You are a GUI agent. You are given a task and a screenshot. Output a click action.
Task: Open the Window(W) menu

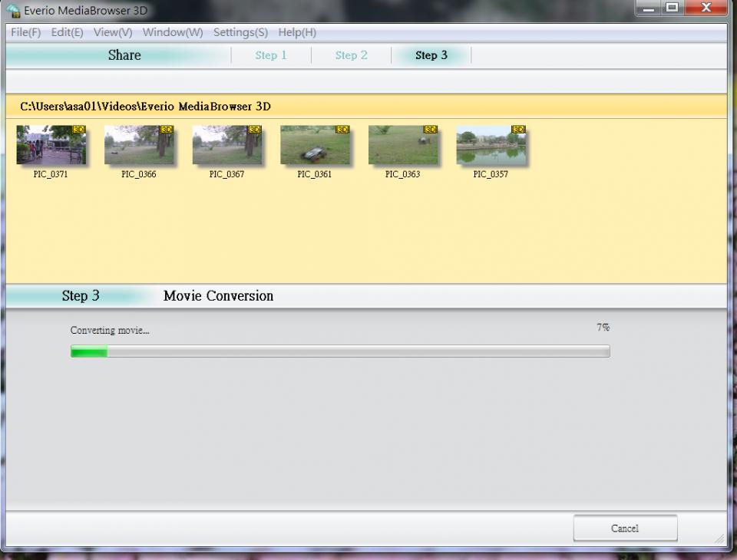tap(173, 32)
